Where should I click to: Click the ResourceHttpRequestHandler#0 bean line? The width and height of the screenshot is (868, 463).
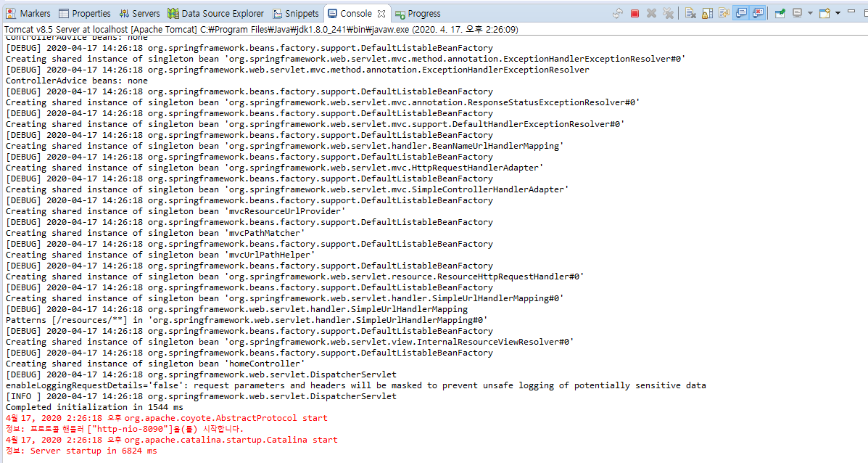(x=294, y=276)
